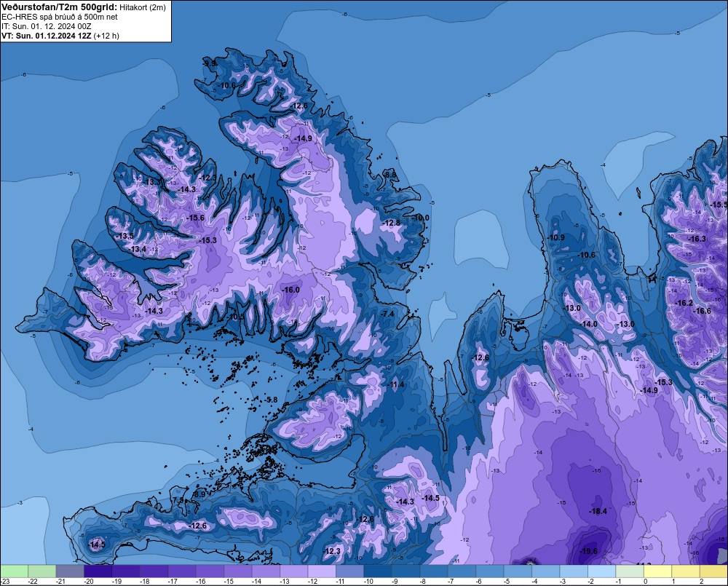This screenshot has height=586, width=728.
Task: Select the 'EC-HRES spá brúuð á 500m net' line
Action: pos(60,17)
